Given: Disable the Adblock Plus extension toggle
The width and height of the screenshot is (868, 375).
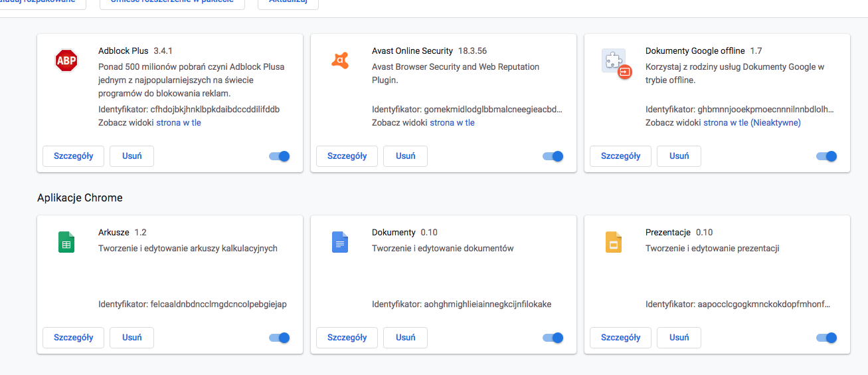Looking at the screenshot, I should (280, 156).
